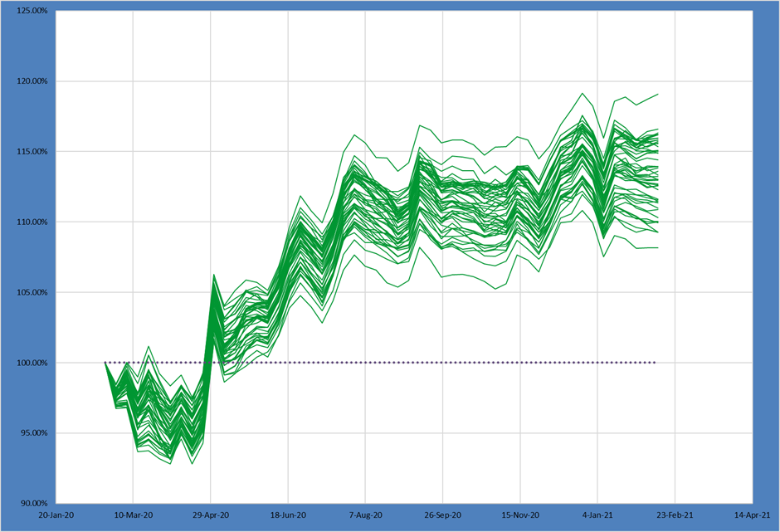Click the 29-Apr-20 date axis label
The image size is (780, 532).
pos(211,515)
